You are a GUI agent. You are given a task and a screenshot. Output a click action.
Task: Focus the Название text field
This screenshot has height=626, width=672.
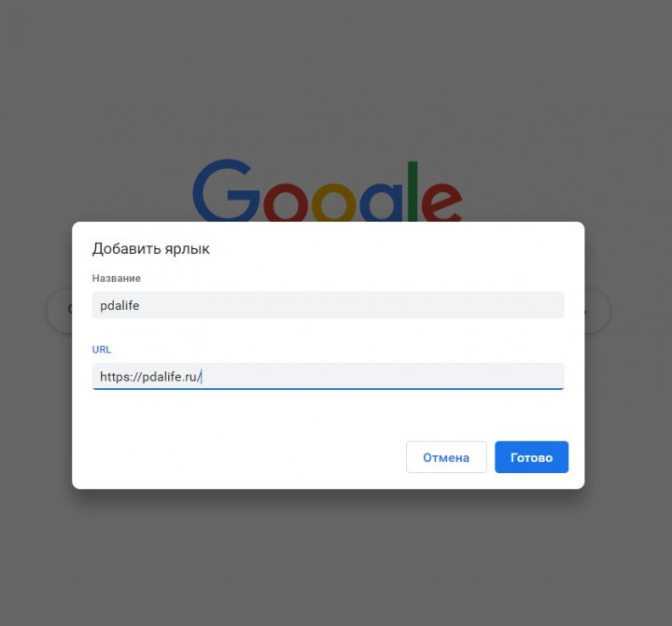point(328,305)
